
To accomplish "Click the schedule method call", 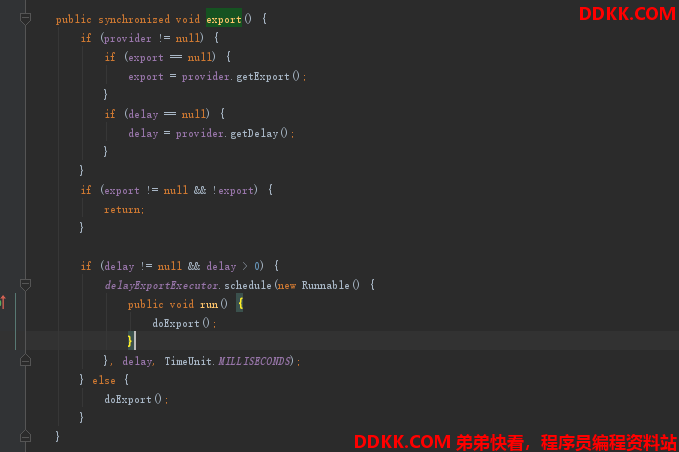I will (248, 285).
